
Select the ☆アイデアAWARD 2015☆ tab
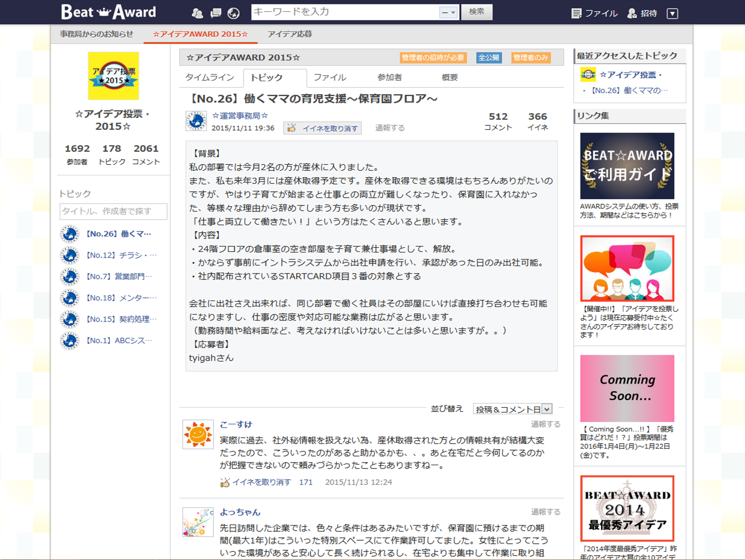tap(200, 34)
